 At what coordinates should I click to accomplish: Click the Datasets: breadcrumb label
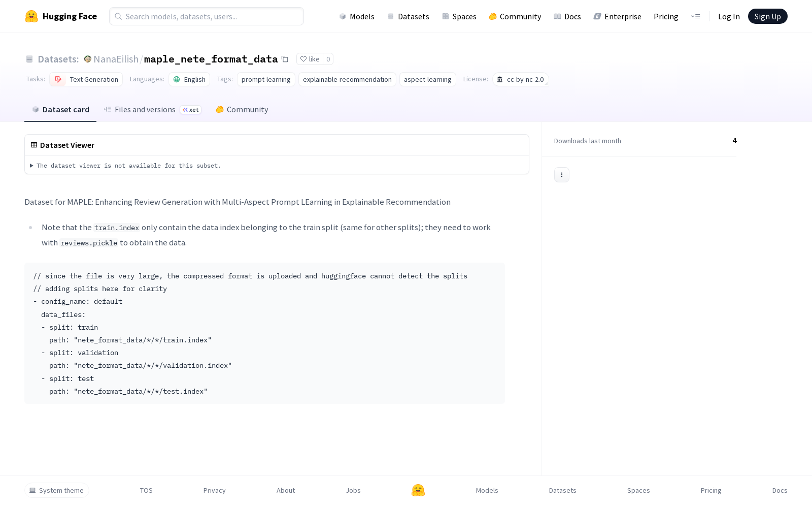(58, 59)
